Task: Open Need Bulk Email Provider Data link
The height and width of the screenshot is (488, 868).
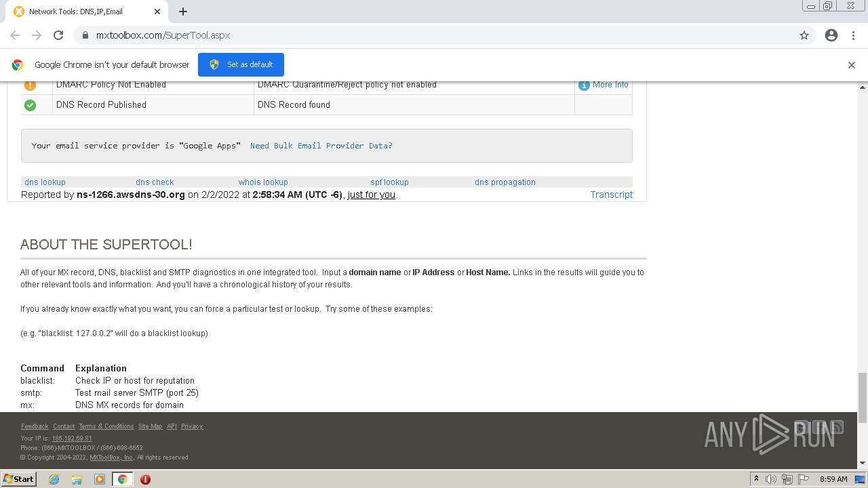Action: (321, 146)
